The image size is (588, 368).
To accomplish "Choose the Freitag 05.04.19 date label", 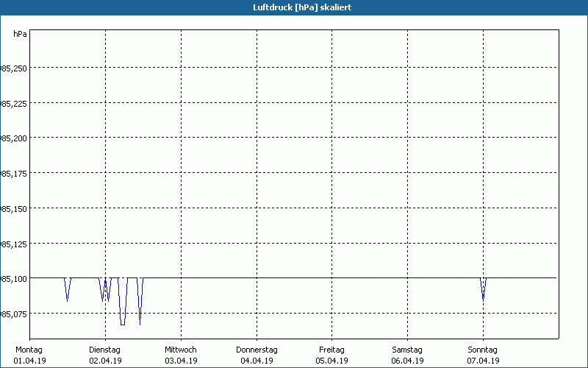I will click(x=332, y=355).
